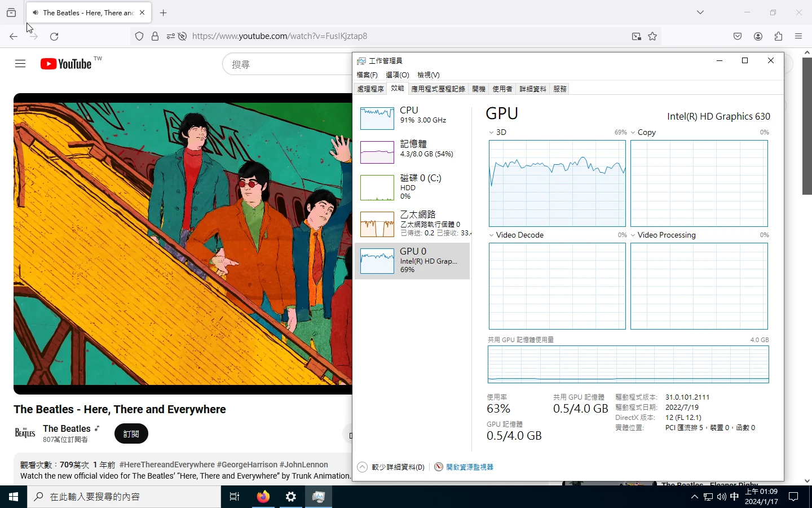812x508 pixels.
Task: Click the YouTube logo
Action: point(66,64)
